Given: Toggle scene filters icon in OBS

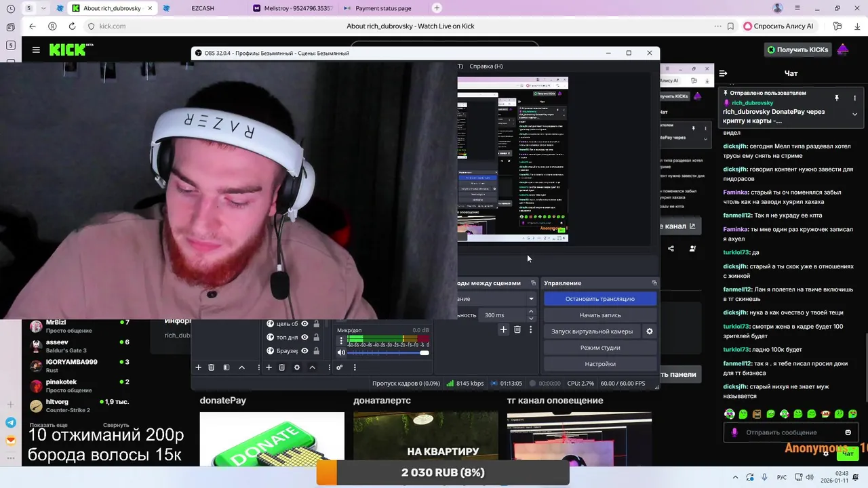Looking at the screenshot, I should (x=226, y=367).
